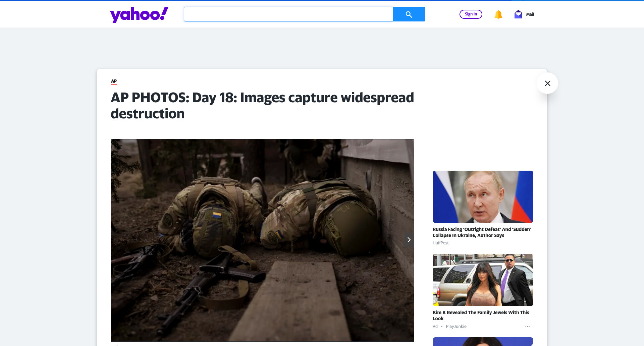The image size is (644, 346).
Task: Open the Mail text link
Action: coord(530,14)
